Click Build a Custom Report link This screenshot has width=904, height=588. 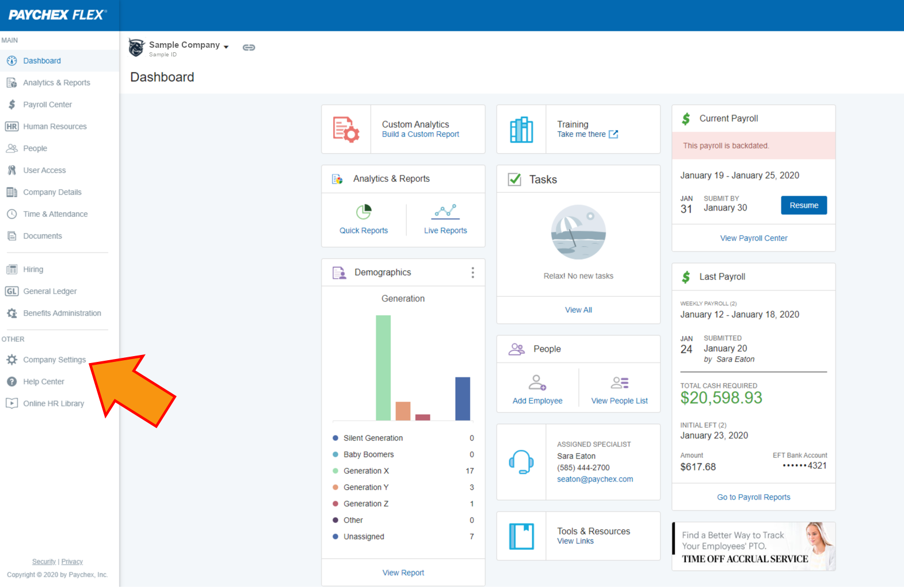(421, 134)
